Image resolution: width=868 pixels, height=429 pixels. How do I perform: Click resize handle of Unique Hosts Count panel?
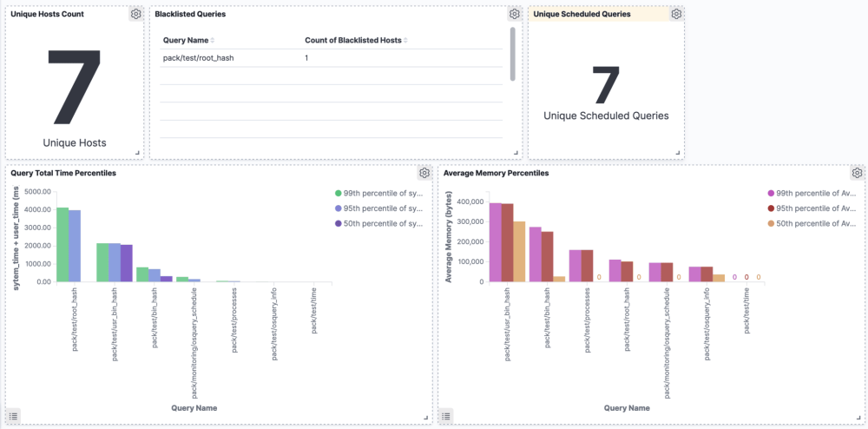pos(138,154)
